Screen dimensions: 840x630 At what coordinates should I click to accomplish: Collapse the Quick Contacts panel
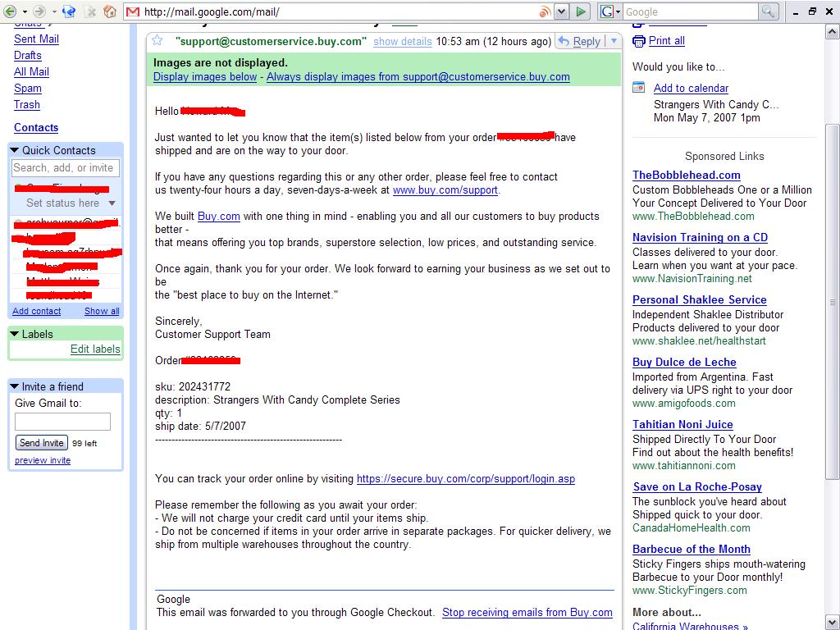(x=15, y=151)
